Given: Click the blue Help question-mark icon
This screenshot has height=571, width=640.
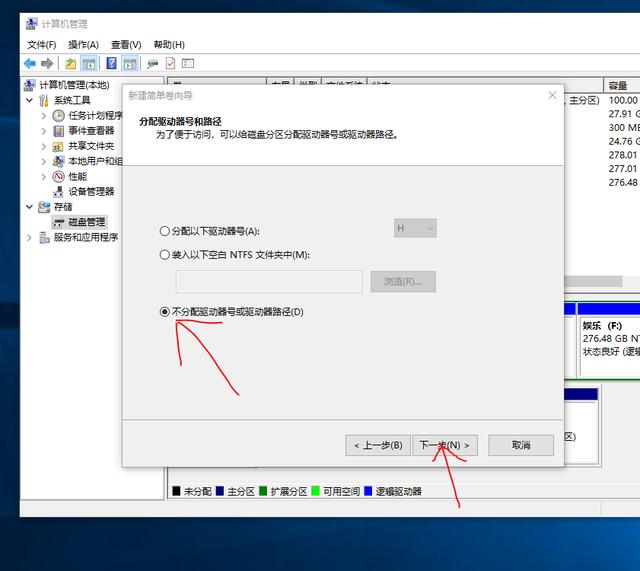Looking at the screenshot, I should coord(111,63).
